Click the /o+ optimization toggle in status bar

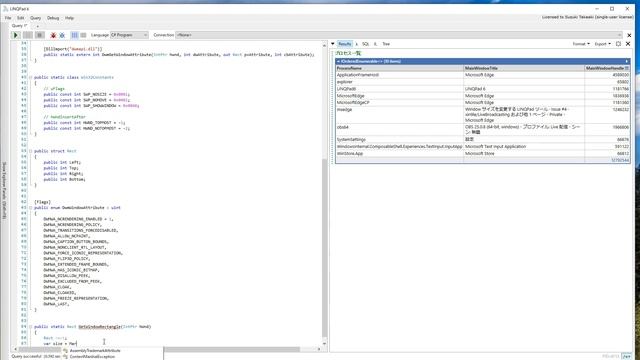(x=626, y=356)
